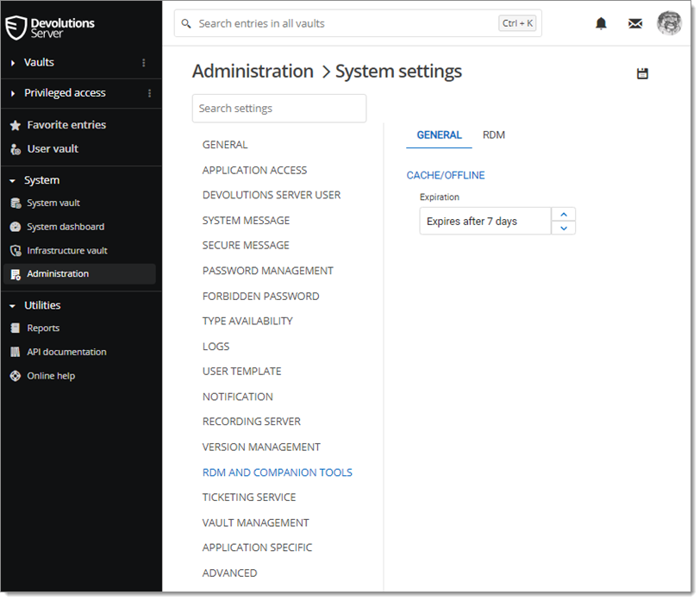The height and width of the screenshot is (601, 700).
Task: Click the Search settings input field
Action: (279, 109)
